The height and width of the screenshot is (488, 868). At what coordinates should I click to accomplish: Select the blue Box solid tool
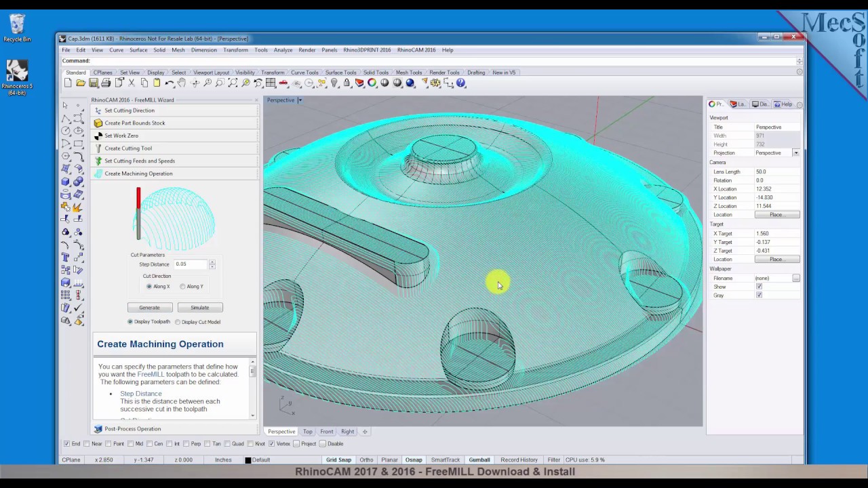point(65,181)
